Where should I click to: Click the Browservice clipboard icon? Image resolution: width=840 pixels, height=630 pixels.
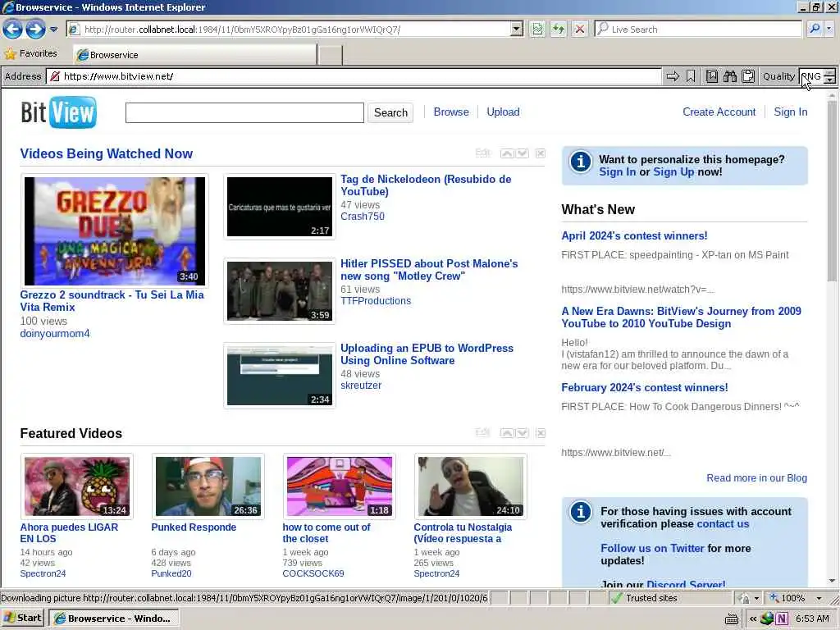(748, 76)
